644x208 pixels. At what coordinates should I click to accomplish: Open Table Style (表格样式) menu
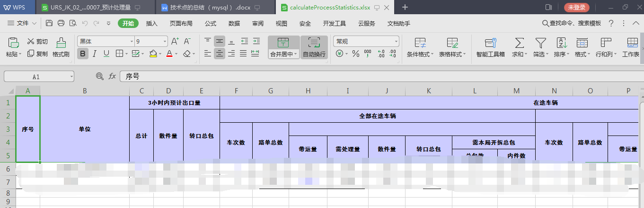452,47
